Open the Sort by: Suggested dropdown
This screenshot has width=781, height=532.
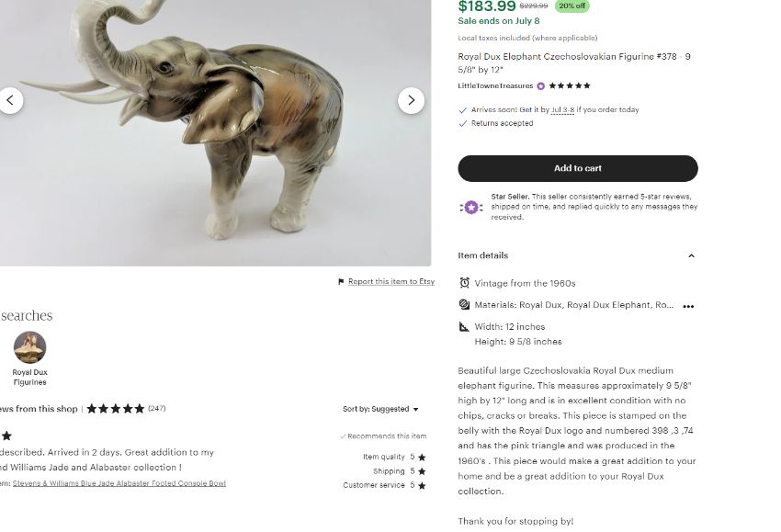(x=380, y=409)
